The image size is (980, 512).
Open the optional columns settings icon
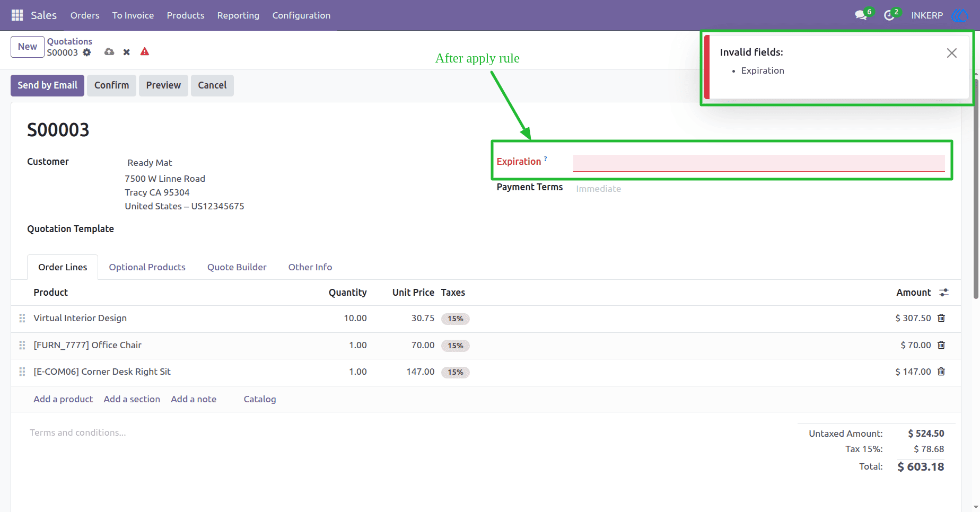944,293
